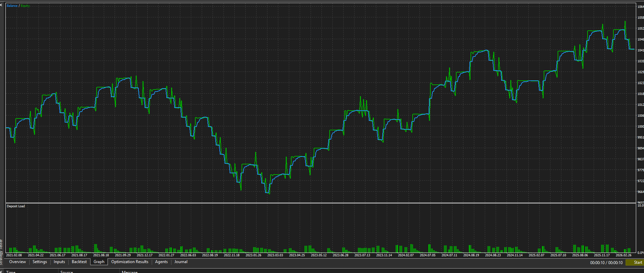Click the 2025.07.10 date label
Image resolution: width=644 pixels, height=273 pixels.
pyautogui.click(x=558, y=255)
